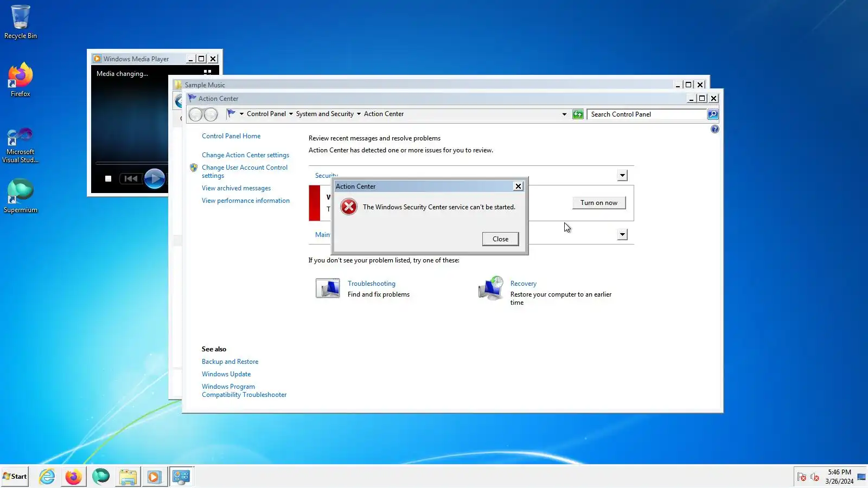Open the Troubleshooting link

(372, 284)
